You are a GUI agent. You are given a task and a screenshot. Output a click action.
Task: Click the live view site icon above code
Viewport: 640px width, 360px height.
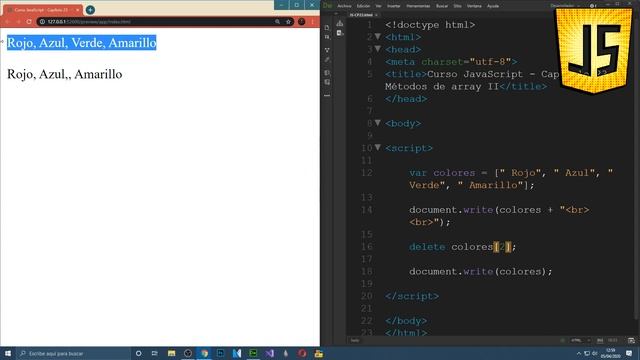tap(340, 24)
